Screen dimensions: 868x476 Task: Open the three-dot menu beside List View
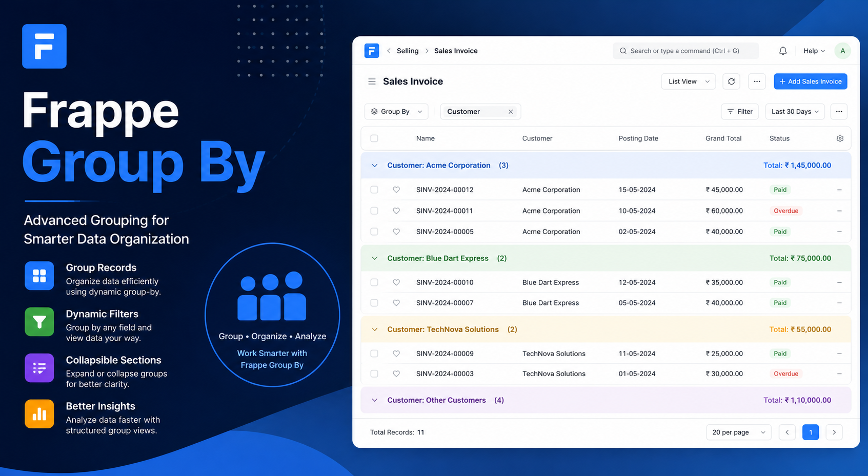click(757, 81)
